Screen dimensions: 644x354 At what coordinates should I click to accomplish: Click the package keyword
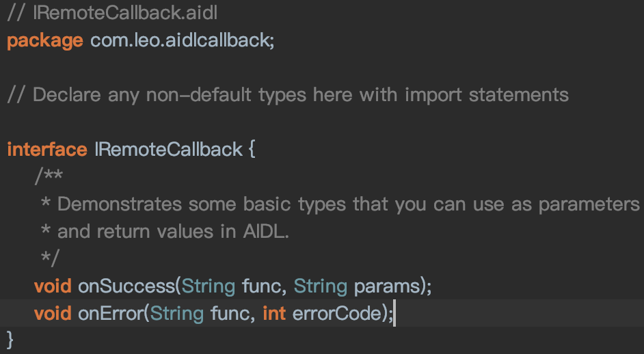(44, 40)
